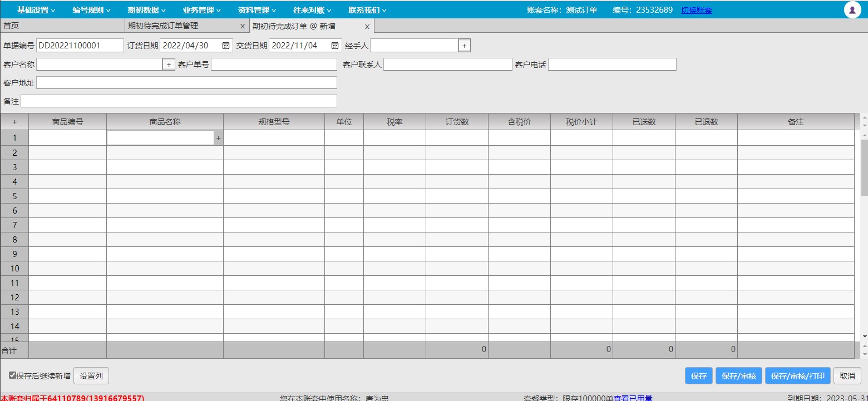This screenshot has height=401, width=868.
Task: Select grid row number 5
Action: point(14,196)
